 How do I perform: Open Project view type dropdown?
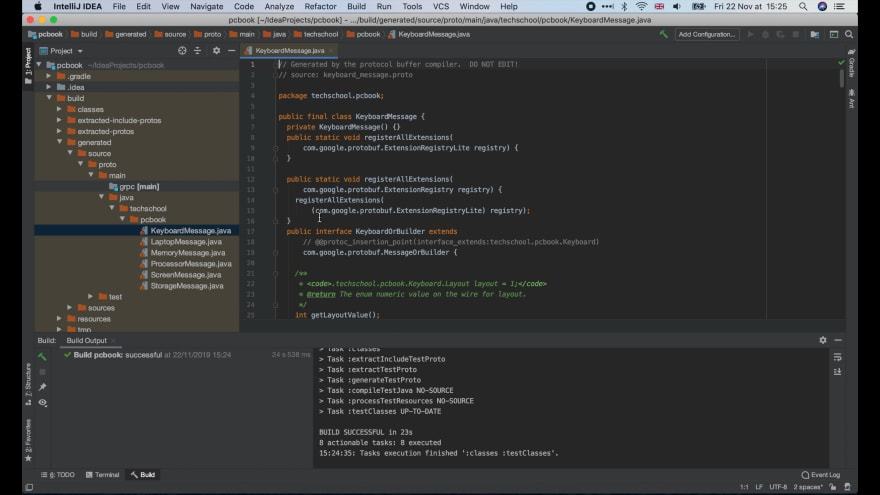coord(61,51)
